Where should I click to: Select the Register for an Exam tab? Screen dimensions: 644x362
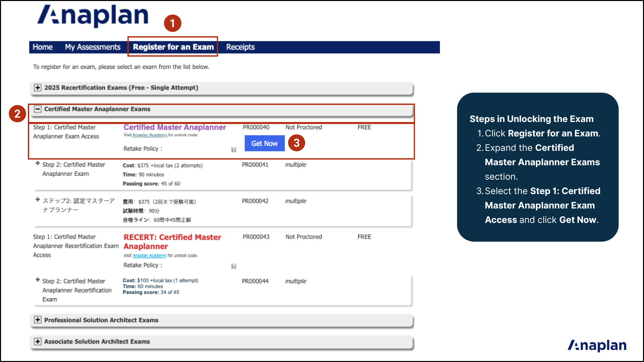click(x=173, y=47)
